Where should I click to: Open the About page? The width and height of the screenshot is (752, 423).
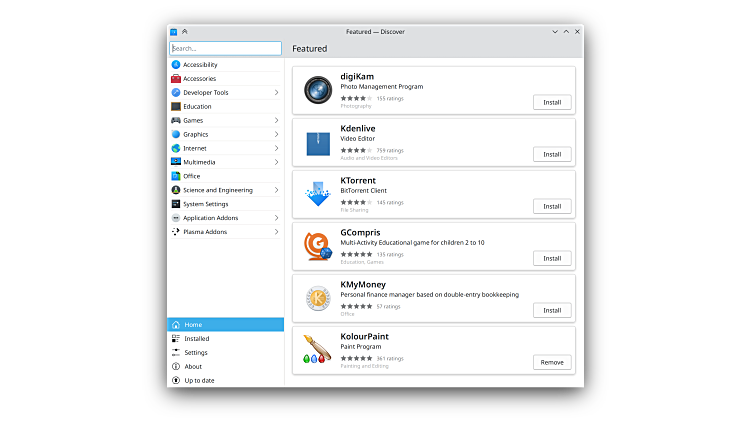pyautogui.click(x=193, y=367)
